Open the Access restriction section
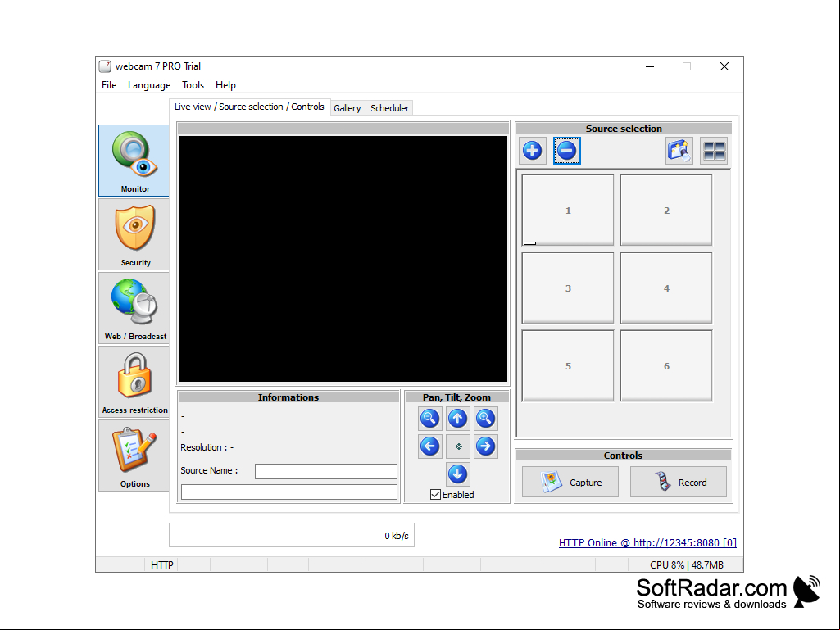The image size is (840, 630). (134, 382)
